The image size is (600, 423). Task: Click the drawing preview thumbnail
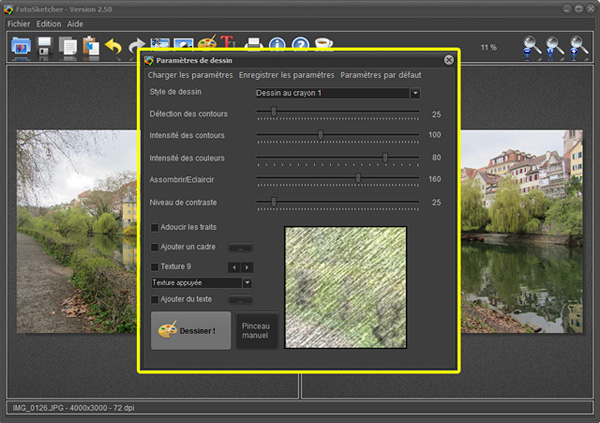(345, 287)
